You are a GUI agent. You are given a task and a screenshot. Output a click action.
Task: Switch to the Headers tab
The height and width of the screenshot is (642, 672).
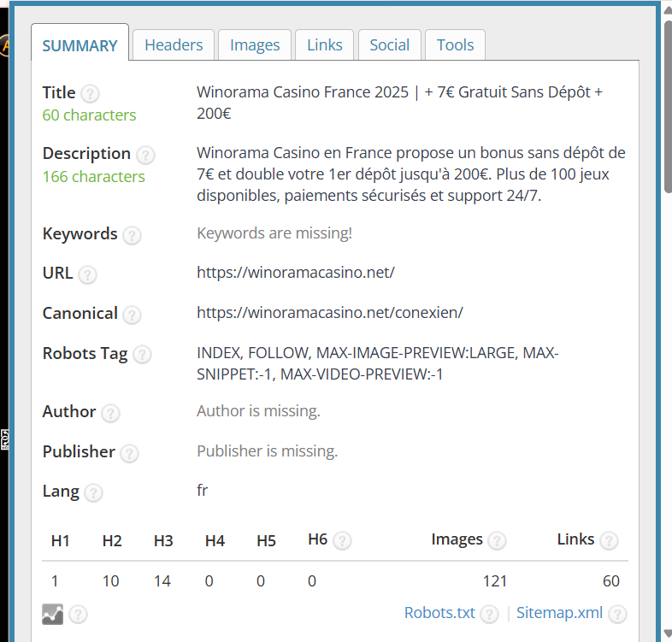pos(174,45)
